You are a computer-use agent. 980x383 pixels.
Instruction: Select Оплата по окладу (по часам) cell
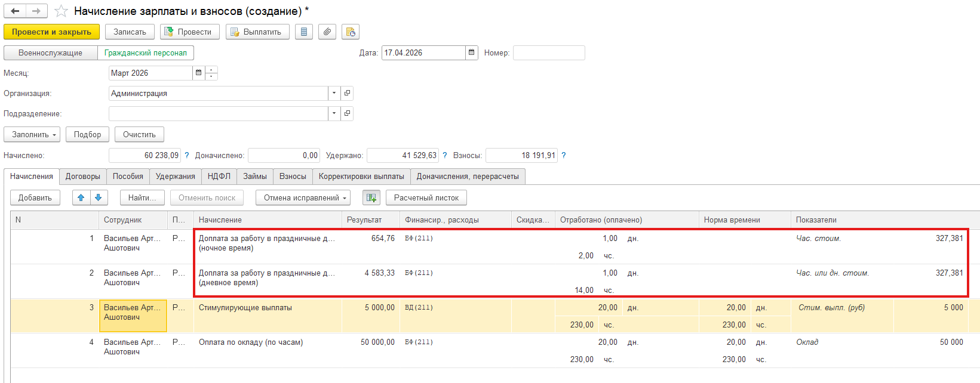tap(268, 350)
